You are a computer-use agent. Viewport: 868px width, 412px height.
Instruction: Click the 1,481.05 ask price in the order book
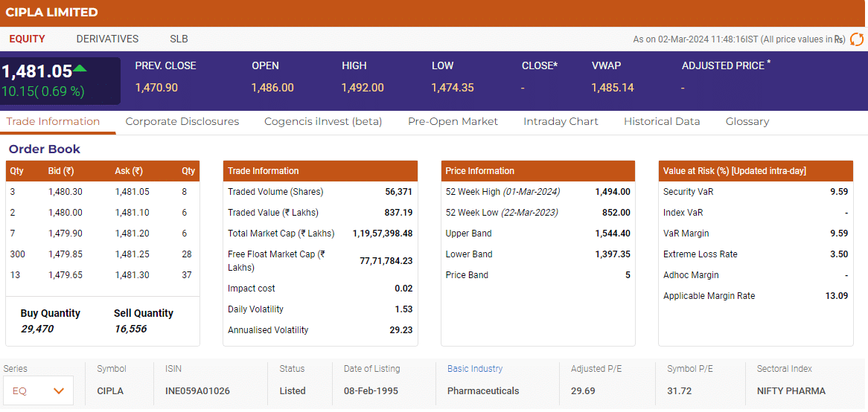tap(132, 192)
